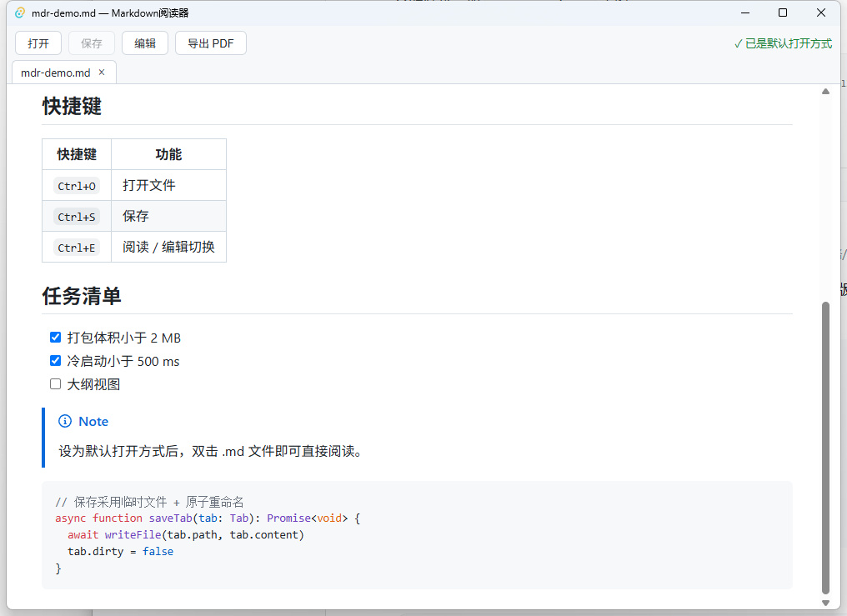Uncheck the 打包体积小于 2 MB checkbox
The width and height of the screenshot is (847, 616).
(x=55, y=338)
